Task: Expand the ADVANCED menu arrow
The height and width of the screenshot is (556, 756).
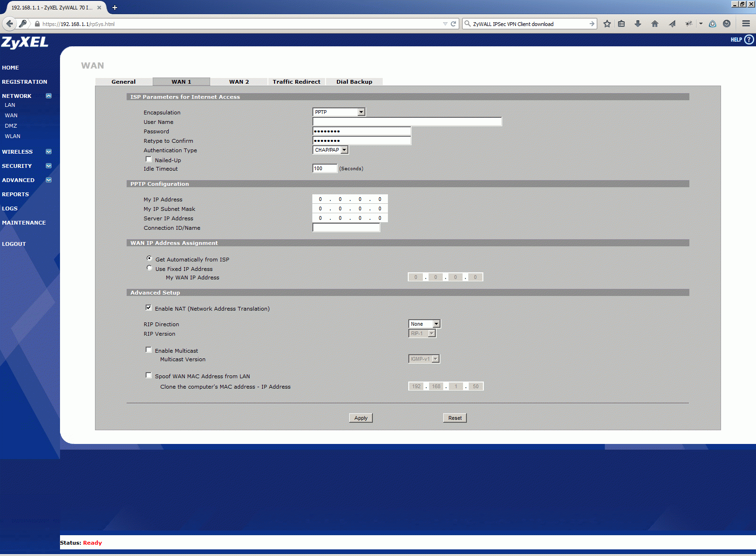Action: [49, 180]
